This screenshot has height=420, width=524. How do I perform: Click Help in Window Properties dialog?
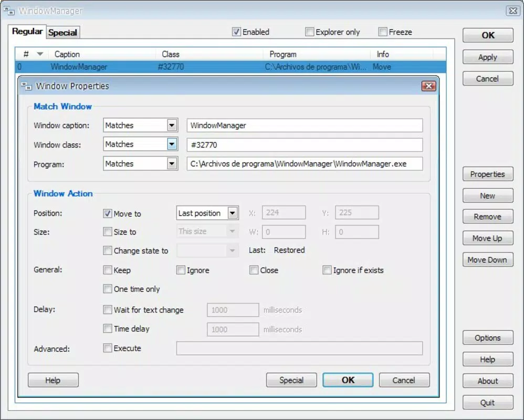pyautogui.click(x=53, y=380)
